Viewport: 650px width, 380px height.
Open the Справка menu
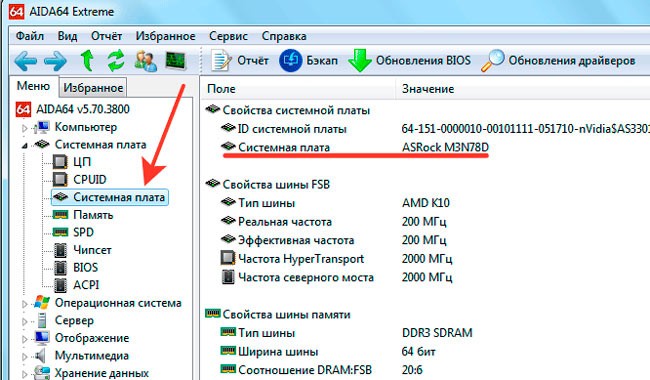click(284, 36)
